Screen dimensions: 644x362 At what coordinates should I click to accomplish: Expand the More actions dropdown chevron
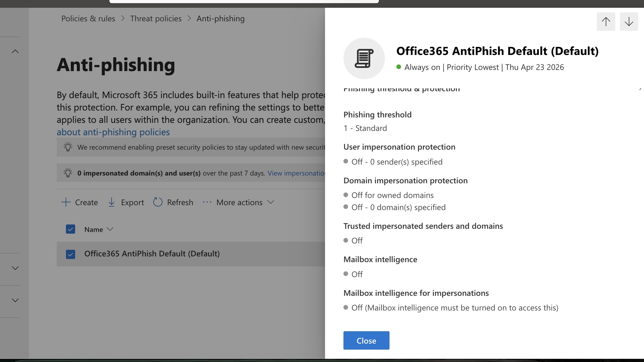pyautogui.click(x=270, y=202)
